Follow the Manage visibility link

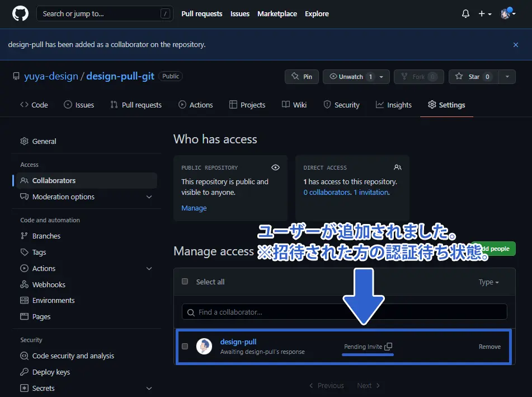pos(194,208)
